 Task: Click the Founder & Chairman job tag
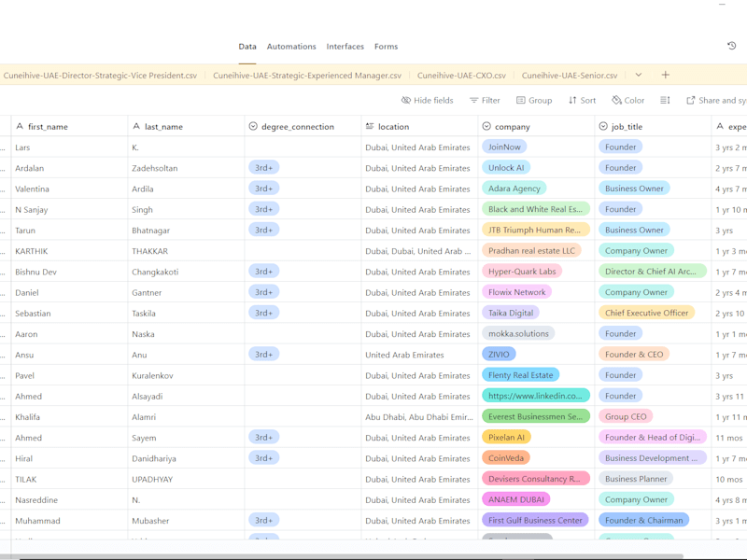[x=643, y=521]
